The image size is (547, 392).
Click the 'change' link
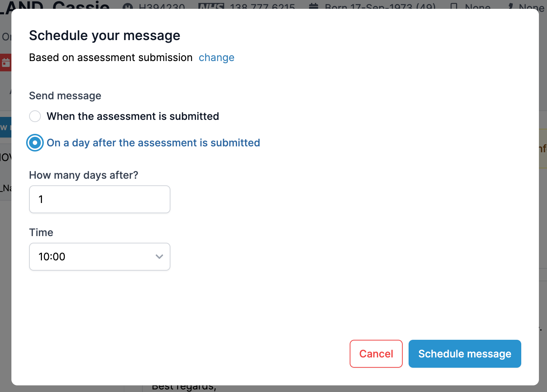point(216,58)
